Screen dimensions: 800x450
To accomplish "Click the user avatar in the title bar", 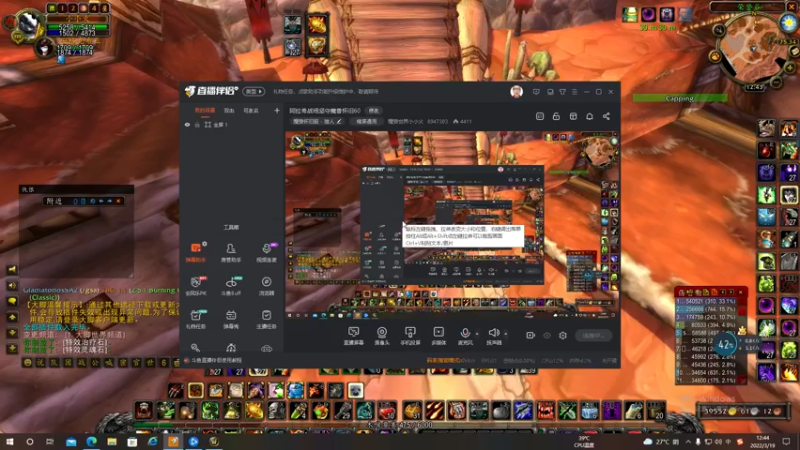I will click(516, 91).
